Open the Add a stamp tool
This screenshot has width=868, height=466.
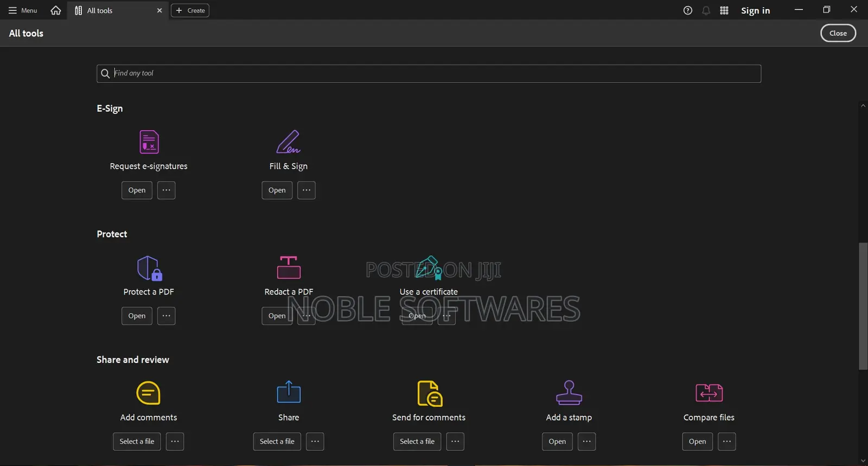(x=557, y=442)
